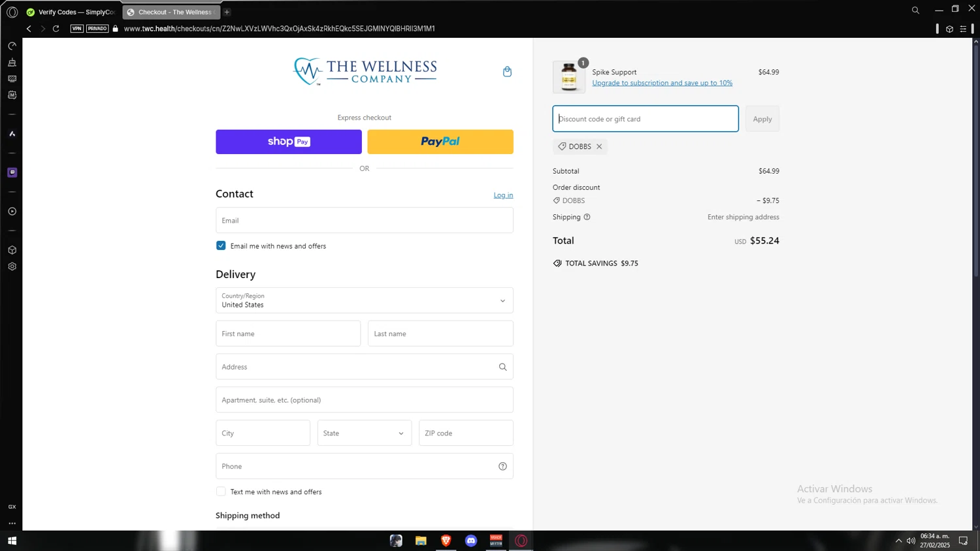Focus the Phone field
Screen dimensions: 980x551
pos(365,466)
